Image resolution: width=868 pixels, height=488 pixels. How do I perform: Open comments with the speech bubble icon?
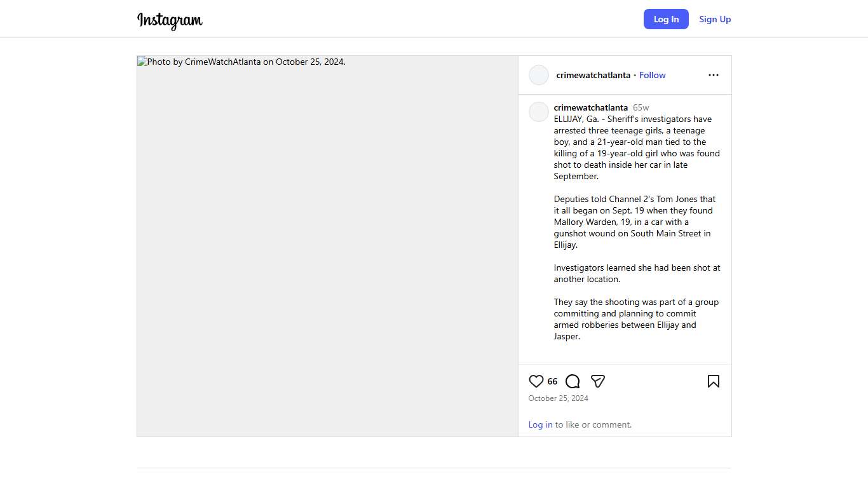[573, 381]
